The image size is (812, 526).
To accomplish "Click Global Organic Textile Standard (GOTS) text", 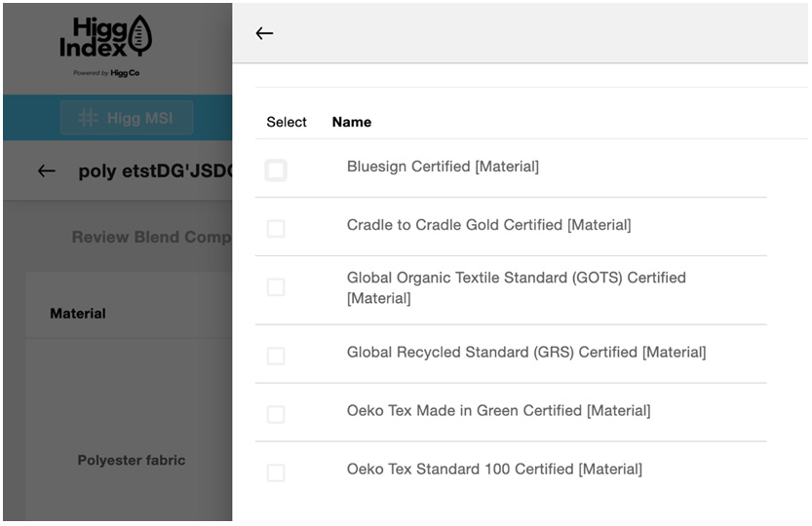I will click(x=517, y=288).
